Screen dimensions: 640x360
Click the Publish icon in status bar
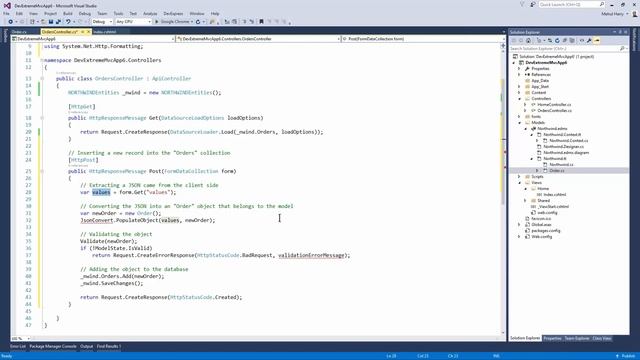(617, 356)
